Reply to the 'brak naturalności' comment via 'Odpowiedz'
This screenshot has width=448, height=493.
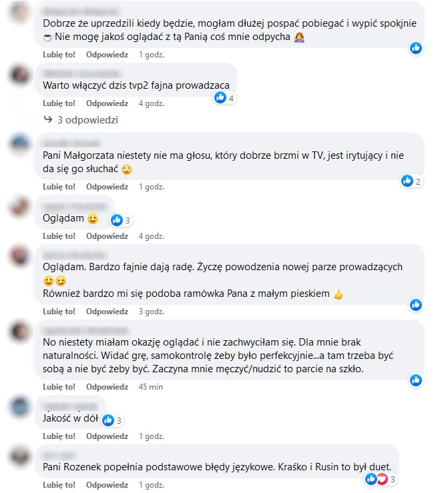tap(107, 387)
